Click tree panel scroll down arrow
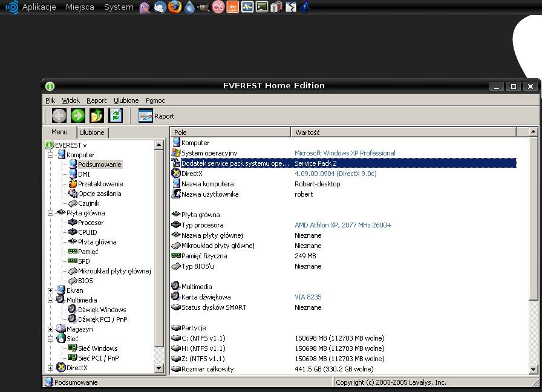 coord(158,368)
